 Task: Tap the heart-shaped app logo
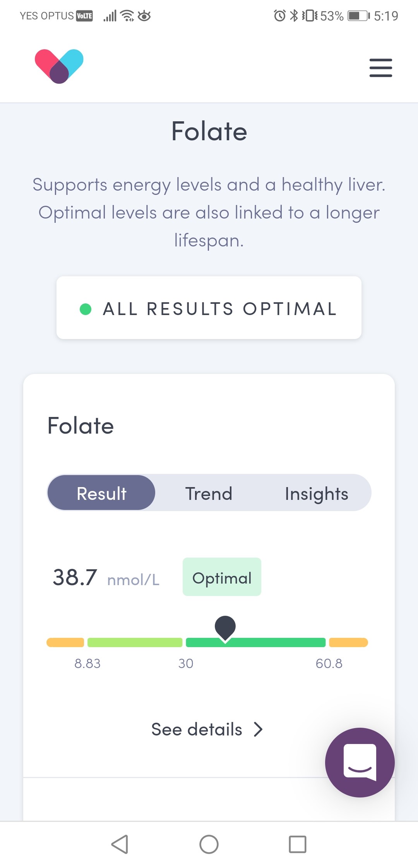59,66
